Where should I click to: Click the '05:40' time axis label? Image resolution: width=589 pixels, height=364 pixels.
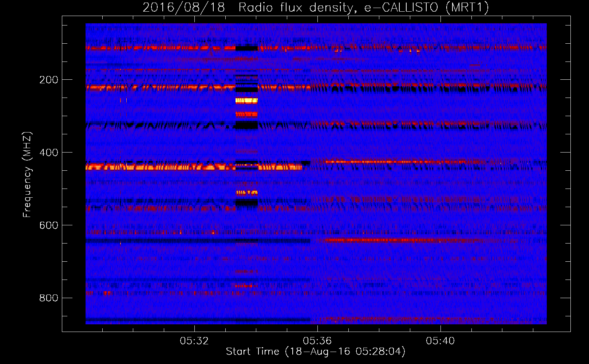(x=440, y=341)
